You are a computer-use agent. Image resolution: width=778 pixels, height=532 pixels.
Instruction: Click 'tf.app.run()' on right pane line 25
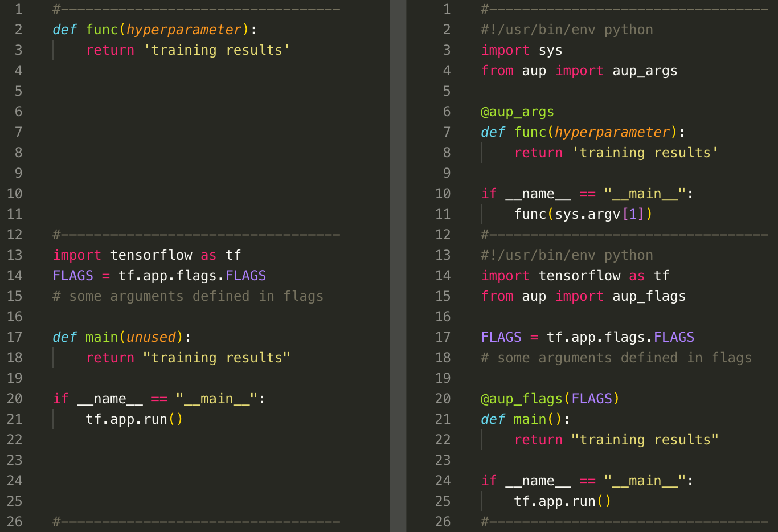click(x=563, y=501)
